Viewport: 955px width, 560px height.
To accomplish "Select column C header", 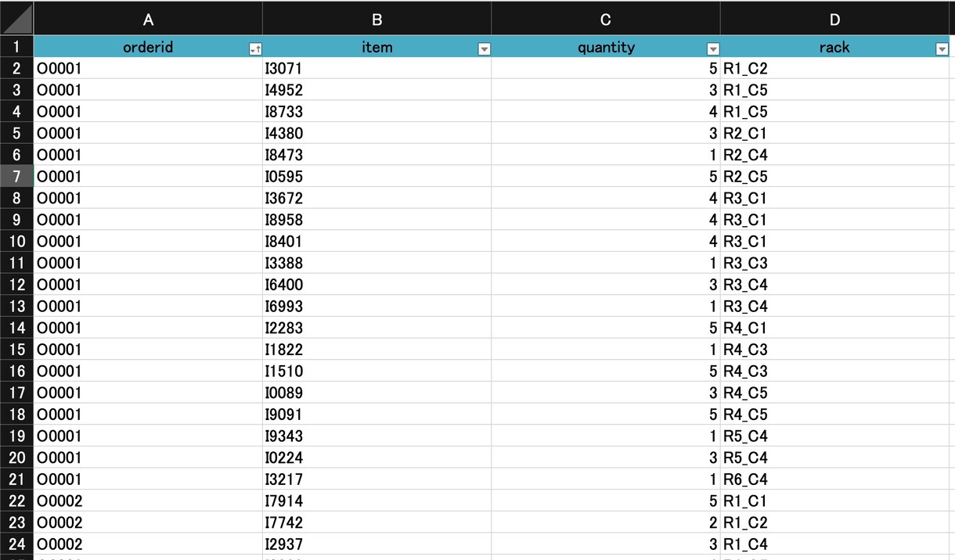I will coord(606,19).
